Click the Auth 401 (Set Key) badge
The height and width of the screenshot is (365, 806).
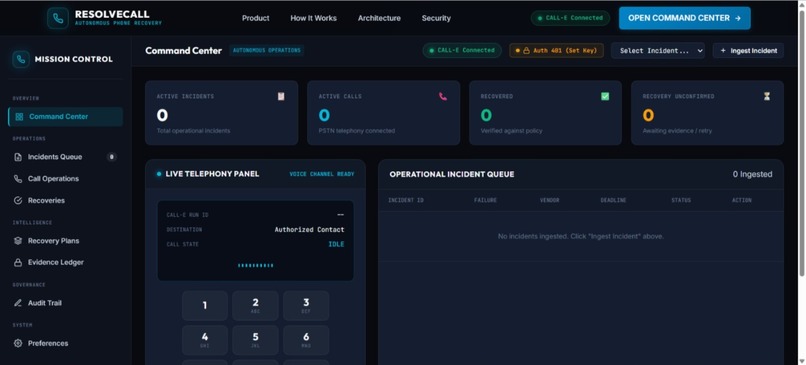[557, 50]
